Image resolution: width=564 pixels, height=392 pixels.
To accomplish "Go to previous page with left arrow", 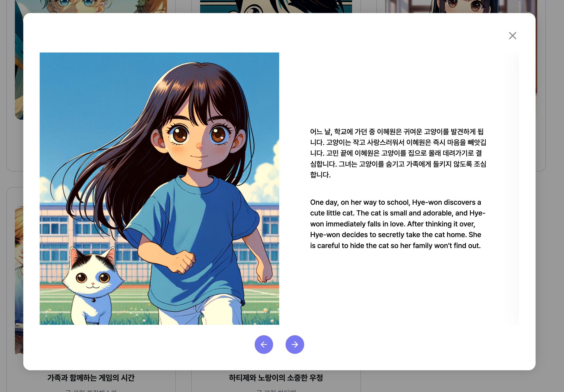I will click(264, 344).
